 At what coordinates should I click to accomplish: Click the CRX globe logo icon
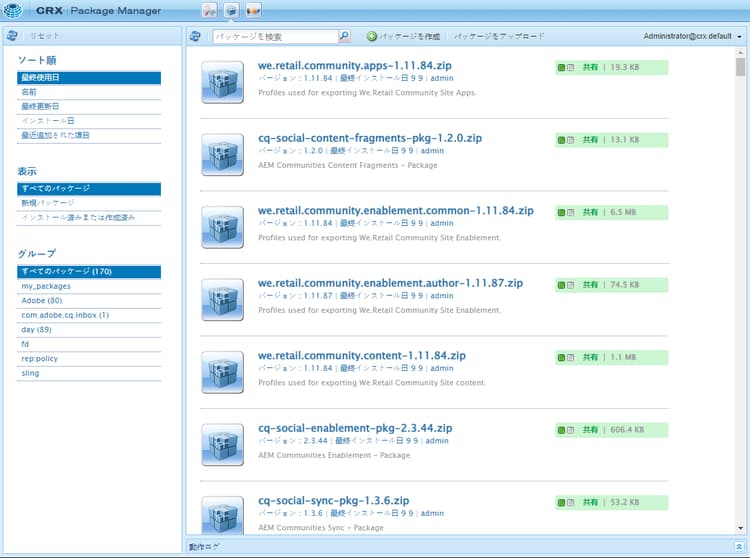click(x=13, y=10)
